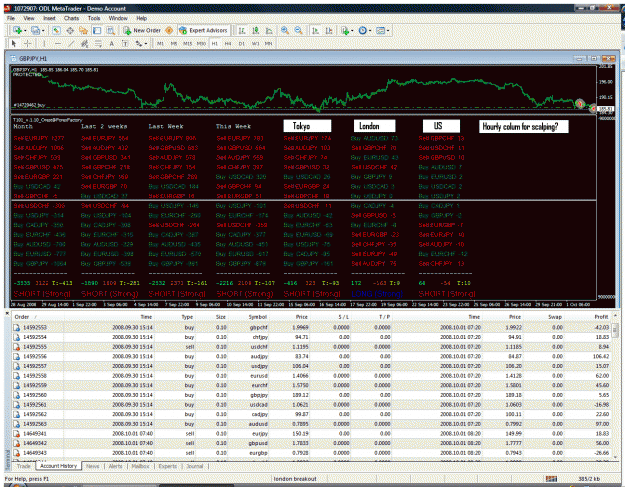Select the text label tool

click(x=125, y=43)
